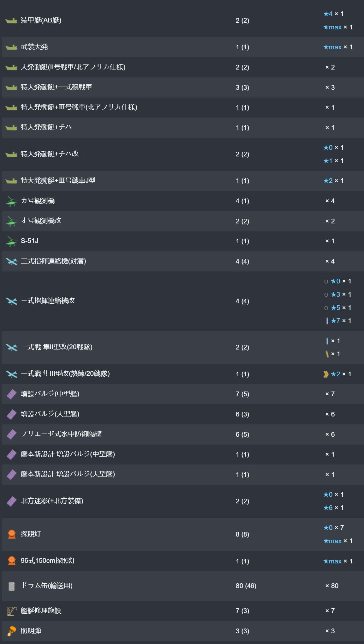Click the drum canister icon for ドラム缶(輸送用)
The width and height of the screenshot is (364, 644).
click(11, 586)
